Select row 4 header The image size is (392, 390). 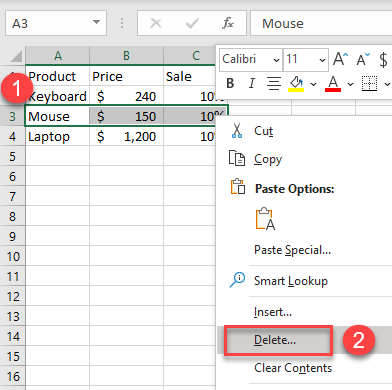pyautogui.click(x=12, y=136)
